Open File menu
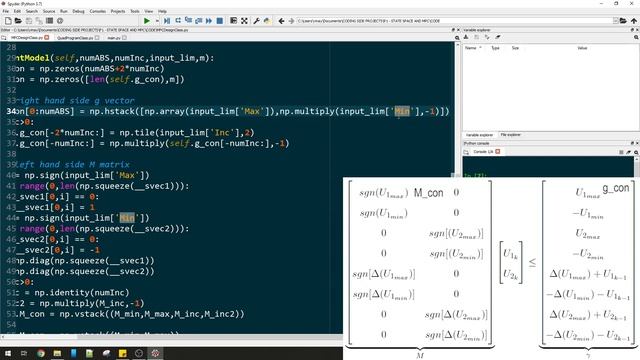 click(6, 11)
